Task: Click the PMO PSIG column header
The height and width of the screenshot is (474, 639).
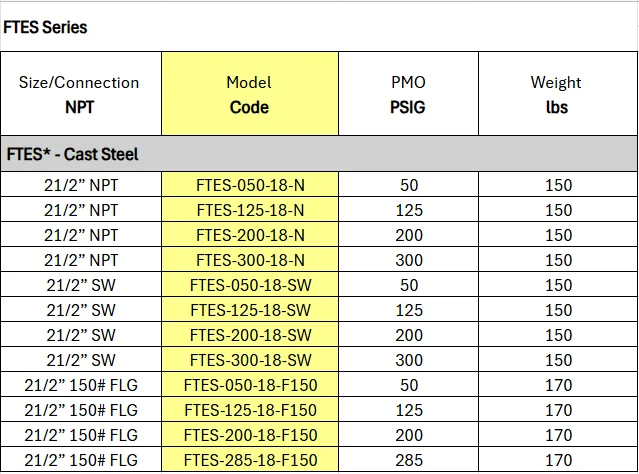Action: tap(408, 94)
